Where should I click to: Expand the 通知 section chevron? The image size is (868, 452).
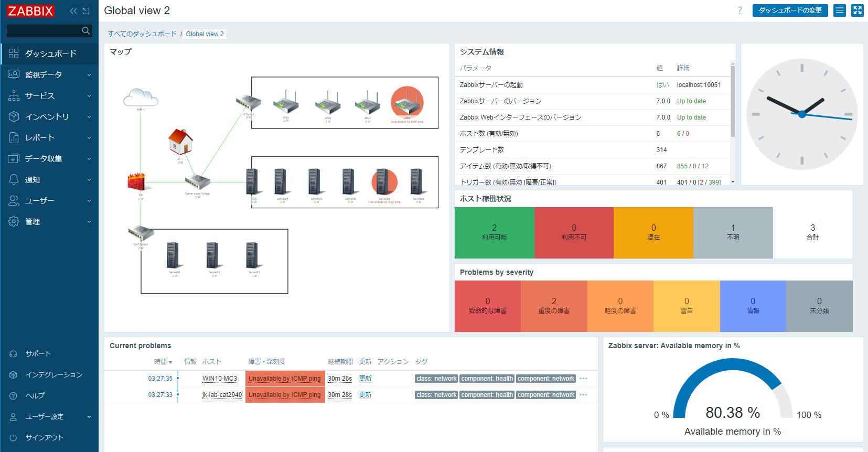(x=89, y=180)
